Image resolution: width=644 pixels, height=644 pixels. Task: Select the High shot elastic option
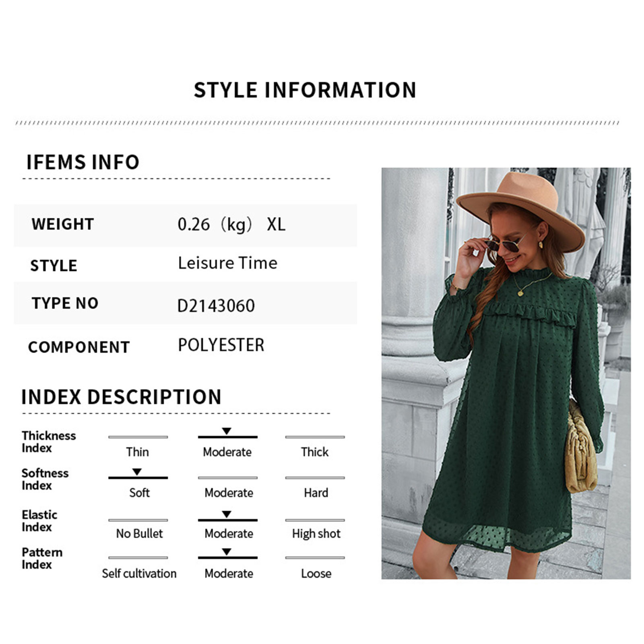316,534
